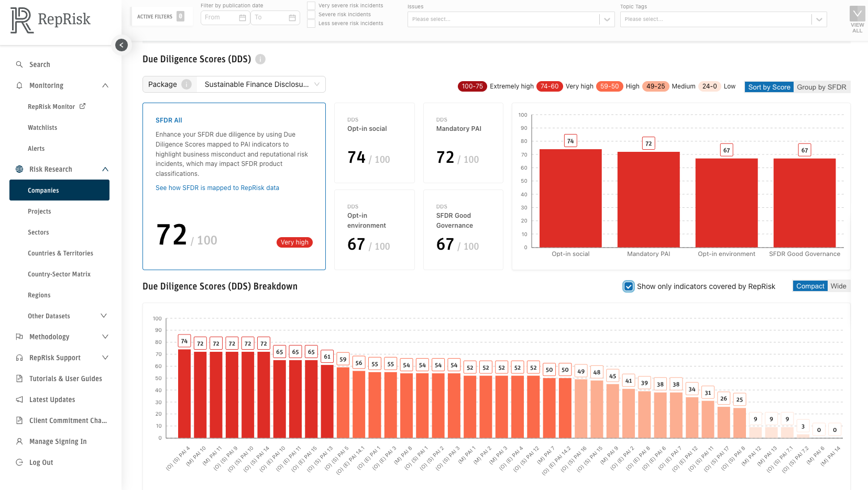868x490 pixels.
Task: Click the RepRisk logo
Action: (50, 20)
